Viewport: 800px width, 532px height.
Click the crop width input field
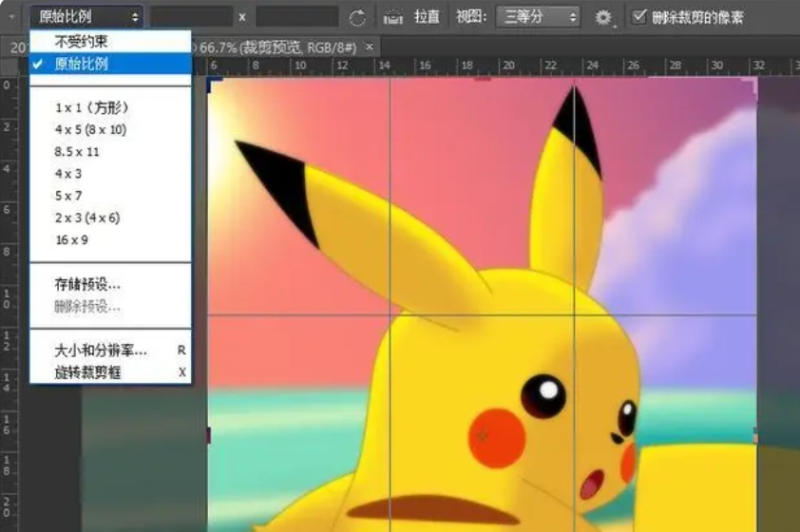click(x=191, y=17)
